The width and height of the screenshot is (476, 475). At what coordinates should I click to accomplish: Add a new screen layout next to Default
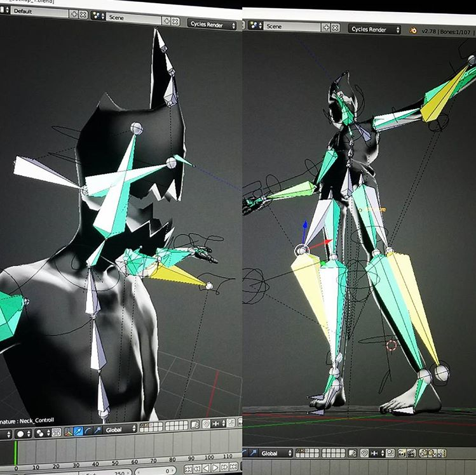tap(74, 13)
